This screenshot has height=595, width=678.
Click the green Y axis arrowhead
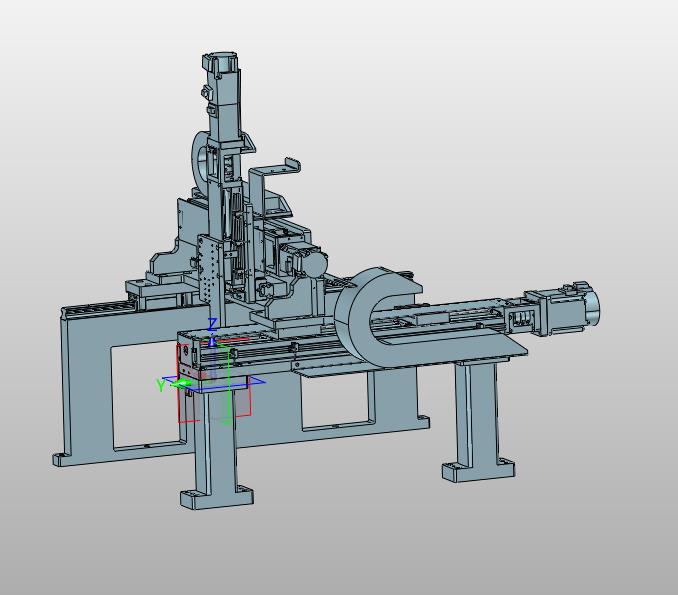coord(183,383)
